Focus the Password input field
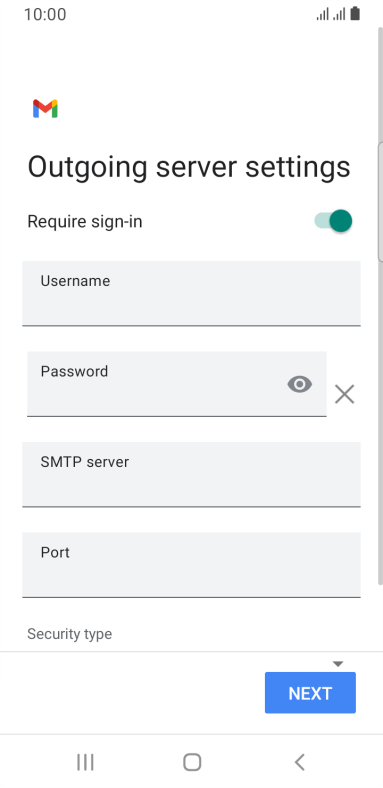This screenshot has height=788, width=383. coord(176,383)
